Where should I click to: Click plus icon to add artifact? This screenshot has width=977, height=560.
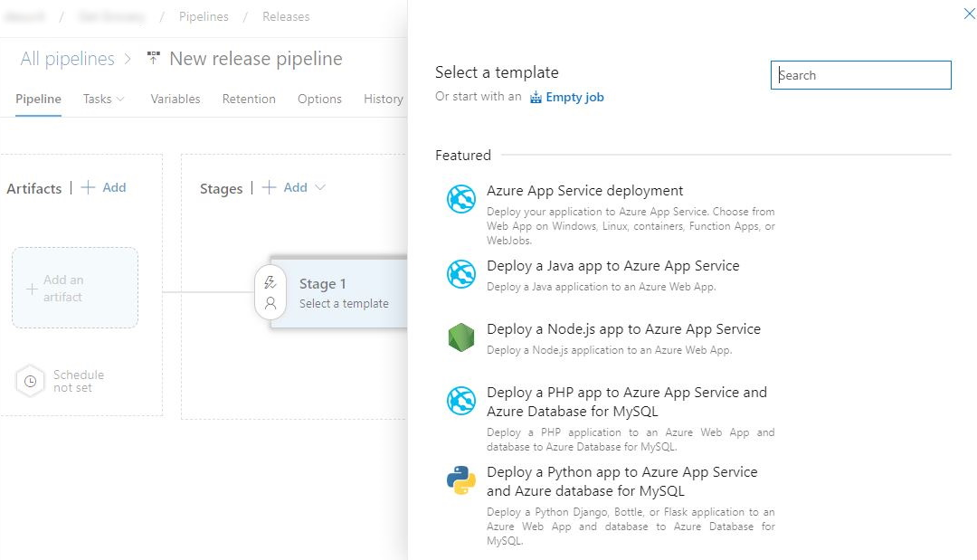88,187
